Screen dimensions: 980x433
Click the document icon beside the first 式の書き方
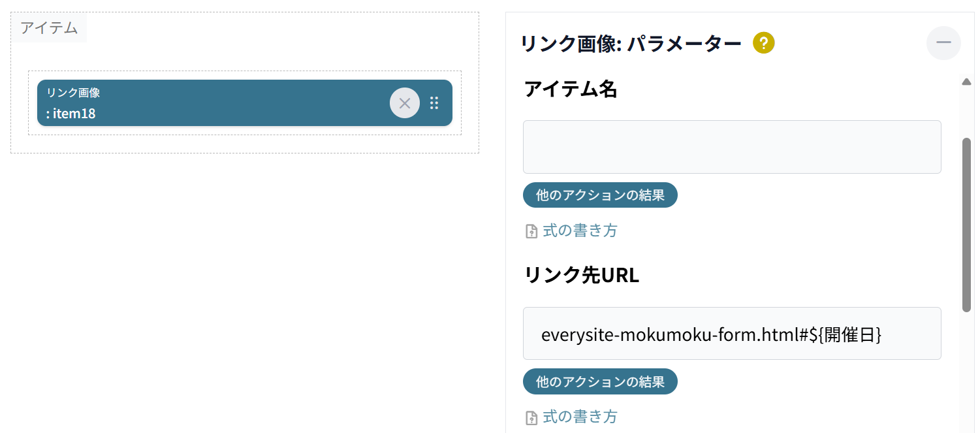point(531,232)
